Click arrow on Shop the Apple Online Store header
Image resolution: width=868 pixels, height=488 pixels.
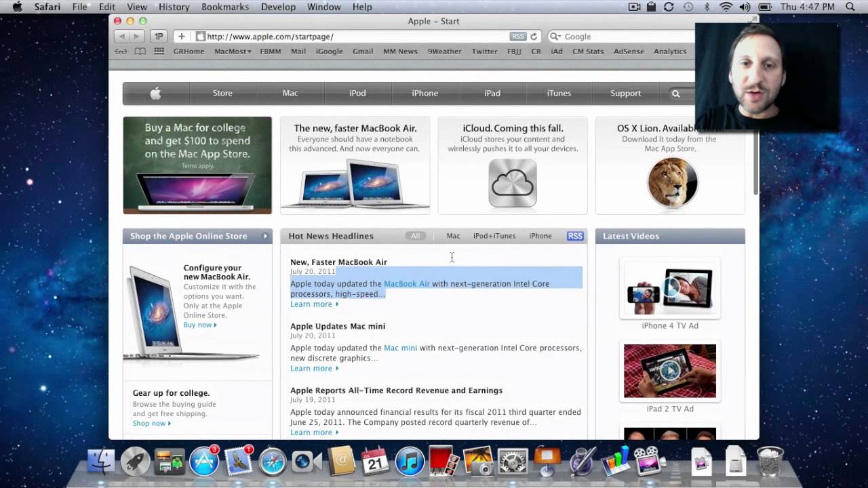(x=265, y=236)
